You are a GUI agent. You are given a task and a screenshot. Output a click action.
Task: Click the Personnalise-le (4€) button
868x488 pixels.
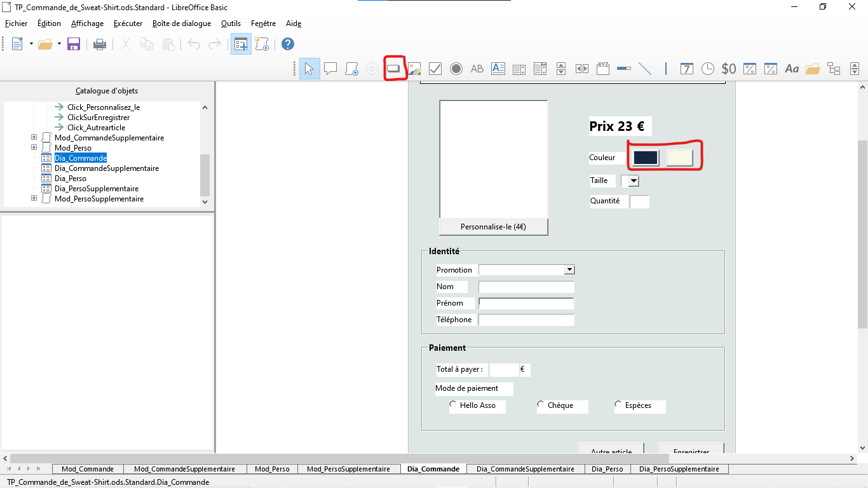click(x=493, y=227)
